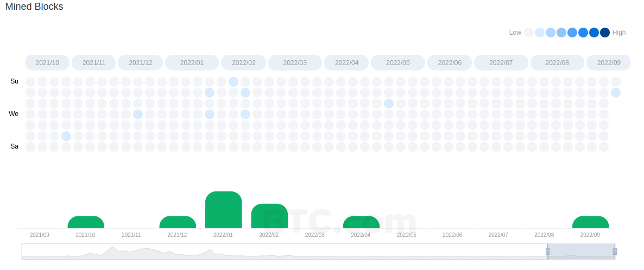Choose the 2022/06 month pill
This screenshot has height=270, width=644.
(450, 63)
